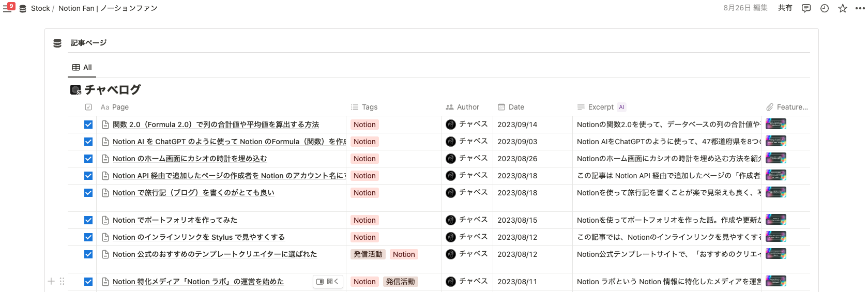Uncheck the テンプレートクリエイター row checkbox
Image resolution: width=868 pixels, height=292 pixels.
[x=88, y=254]
